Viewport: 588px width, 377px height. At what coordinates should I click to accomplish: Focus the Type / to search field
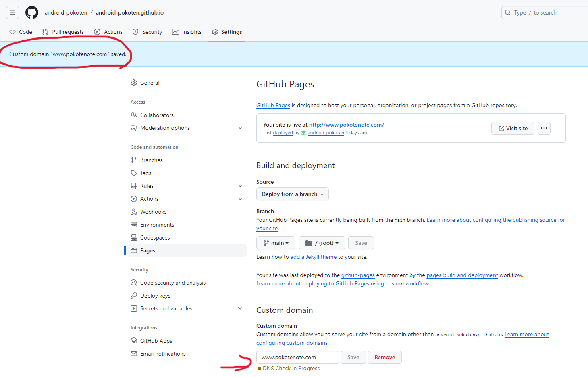[x=545, y=12]
